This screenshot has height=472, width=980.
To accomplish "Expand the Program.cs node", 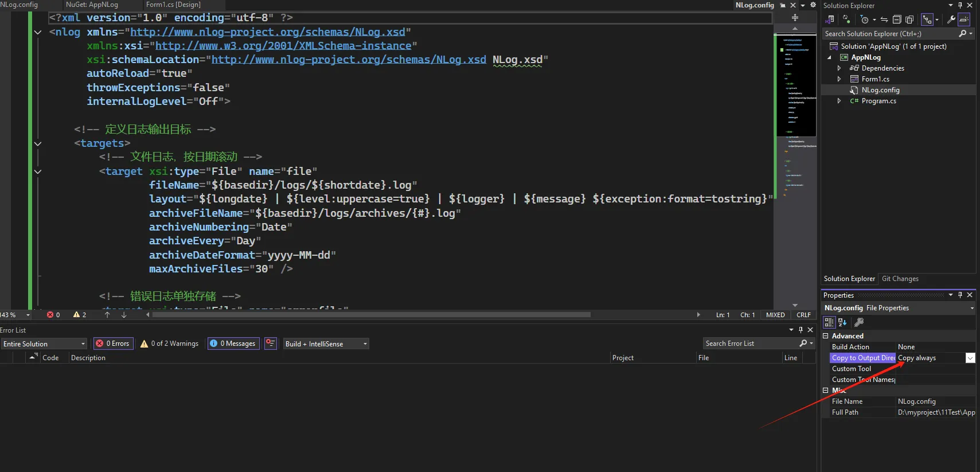I will (839, 101).
